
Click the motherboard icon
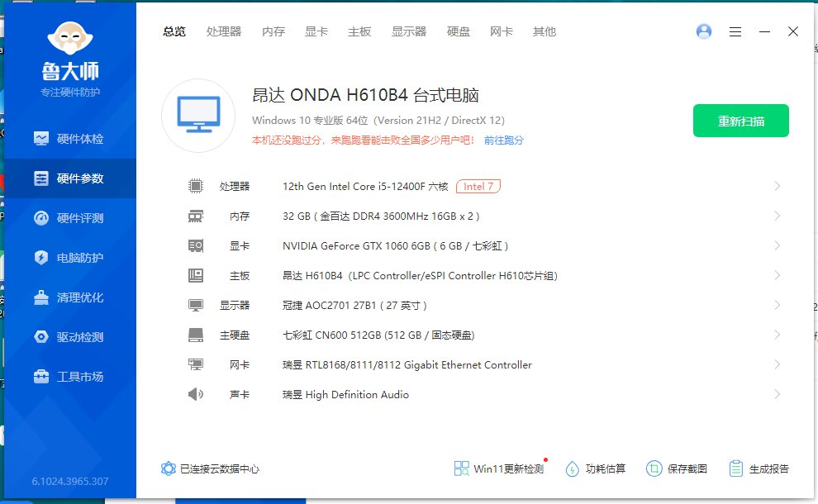point(196,275)
